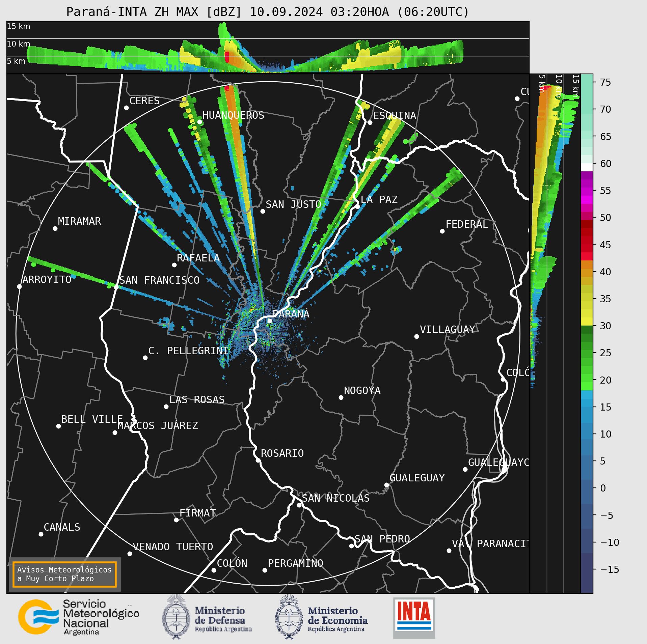647x644 pixels.
Task: Select the LA PAZ label
Action: [x=379, y=200]
